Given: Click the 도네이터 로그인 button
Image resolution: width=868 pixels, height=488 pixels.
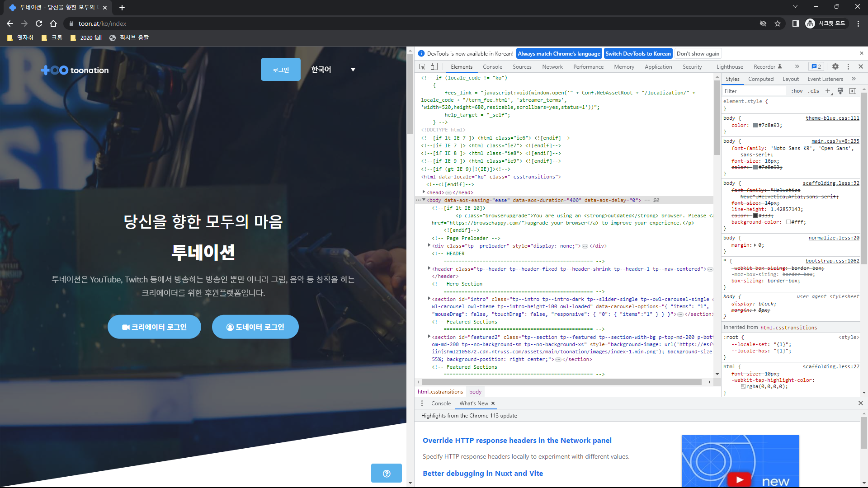Looking at the screenshot, I should (255, 327).
